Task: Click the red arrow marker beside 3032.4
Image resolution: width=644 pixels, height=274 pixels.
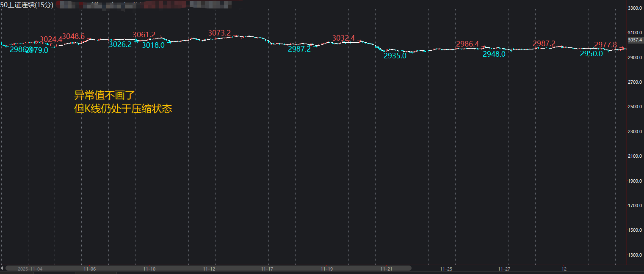Action: pyautogui.click(x=359, y=41)
